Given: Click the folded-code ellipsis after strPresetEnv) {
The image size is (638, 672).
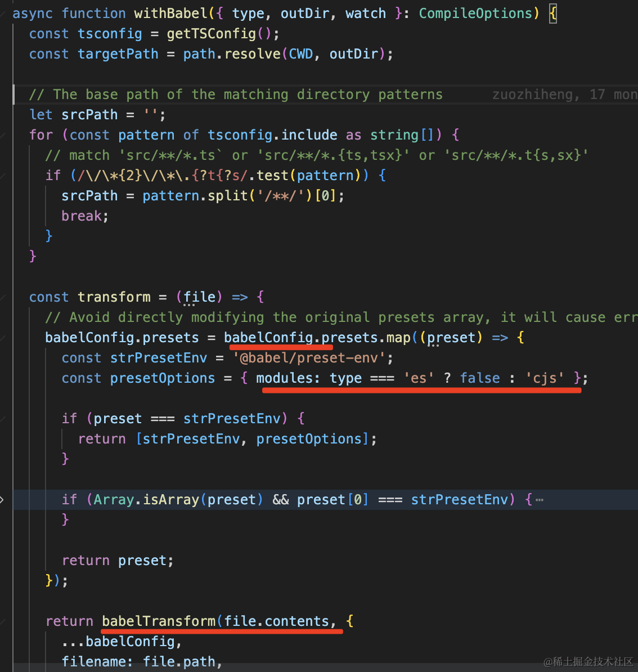Looking at the screenshot, I should [x=540, y=500].
